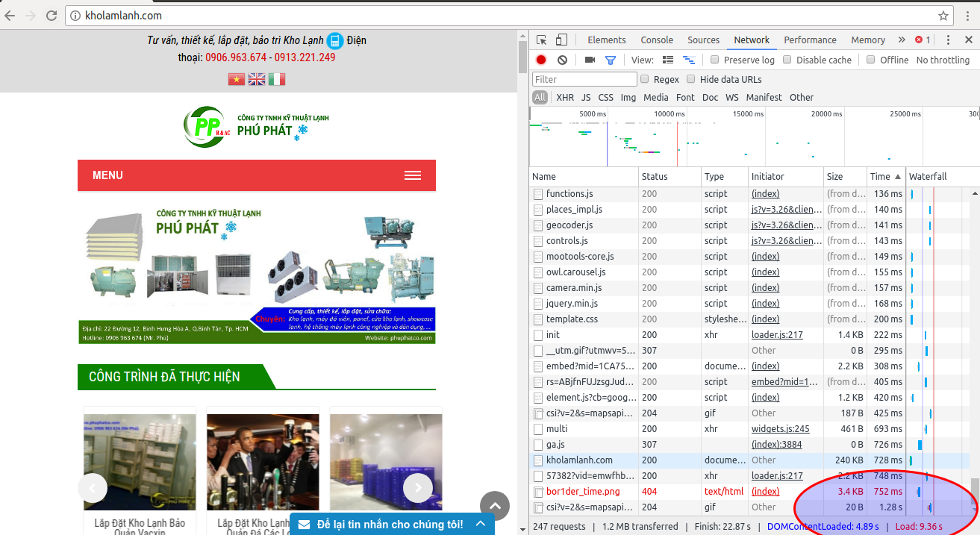980x535 pixels.
Task: Focus the address bar showing kholamlanh.com
Action: click(508, 16)
